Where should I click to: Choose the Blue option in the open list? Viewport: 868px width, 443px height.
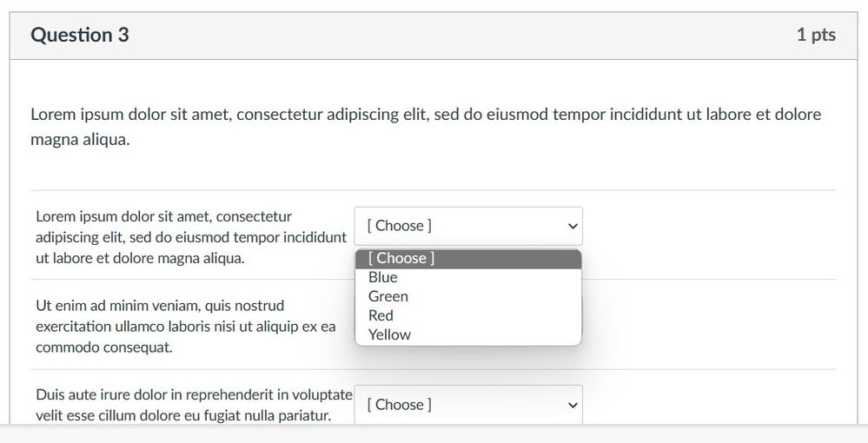383,277
